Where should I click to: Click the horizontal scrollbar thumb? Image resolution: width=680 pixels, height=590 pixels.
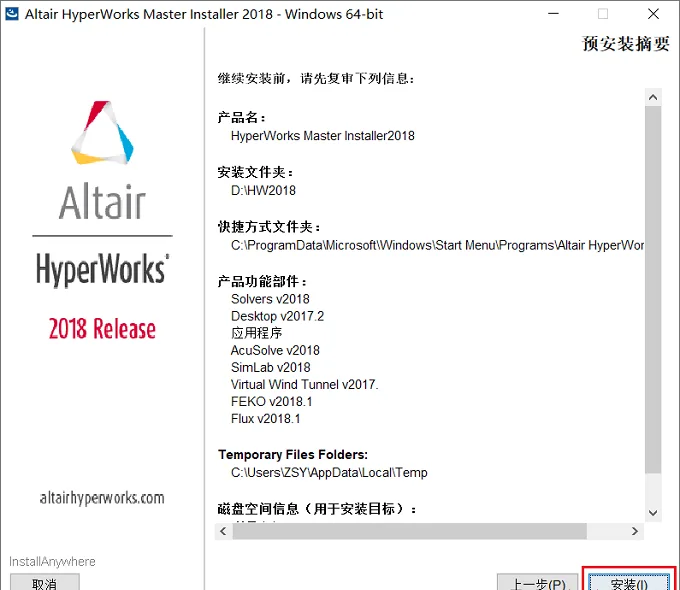pyautogui.click(x=409, y=531)
